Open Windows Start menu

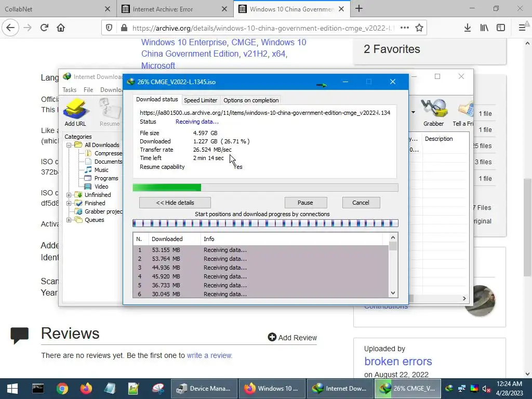(x=12, y=389)
